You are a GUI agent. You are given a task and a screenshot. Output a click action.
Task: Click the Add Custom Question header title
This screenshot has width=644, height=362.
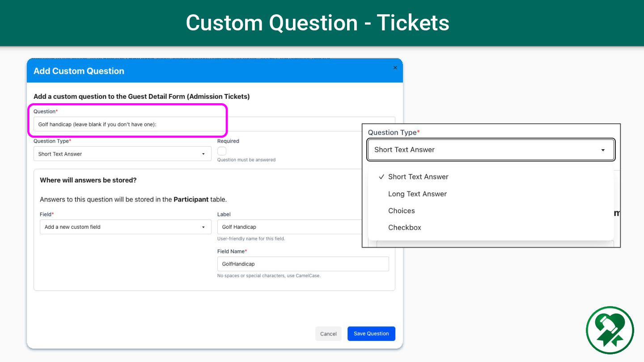(x=79, y=71)
